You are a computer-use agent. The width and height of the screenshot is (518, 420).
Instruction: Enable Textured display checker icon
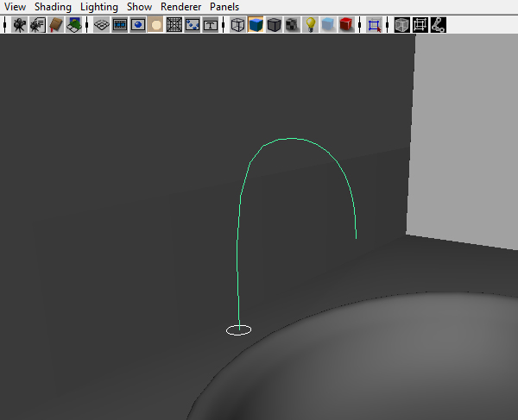pyautogui.click(x=292, y=25)
